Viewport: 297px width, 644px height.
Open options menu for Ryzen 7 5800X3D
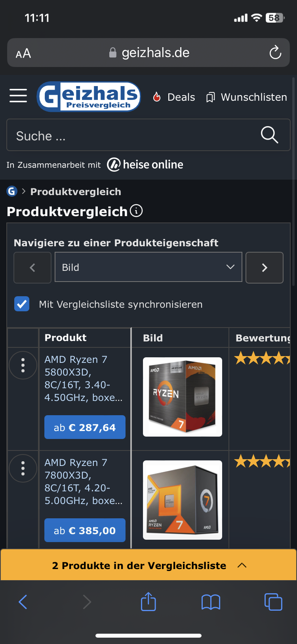coord(23,365)
